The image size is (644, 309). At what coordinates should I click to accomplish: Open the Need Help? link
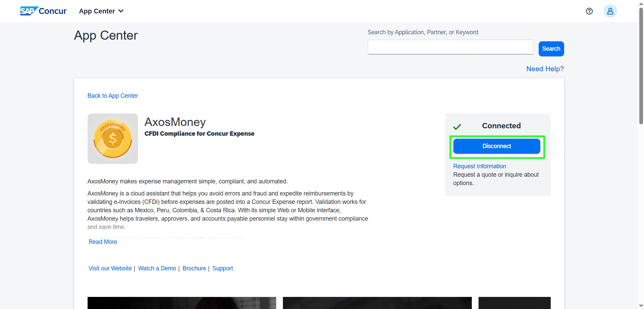[545, 69]
